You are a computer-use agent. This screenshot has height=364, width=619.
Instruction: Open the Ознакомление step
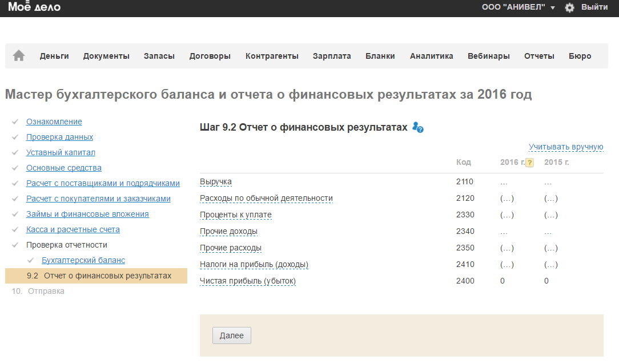[54, 122]
